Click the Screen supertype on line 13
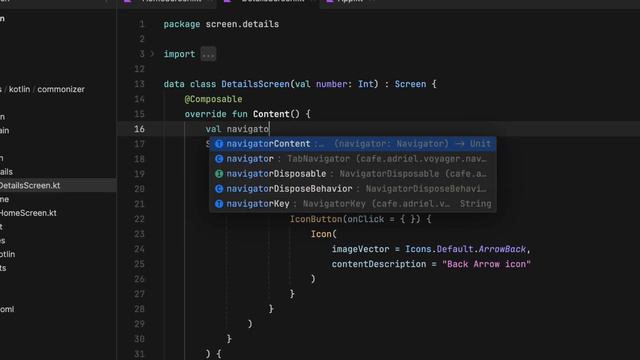 point(410,84)
